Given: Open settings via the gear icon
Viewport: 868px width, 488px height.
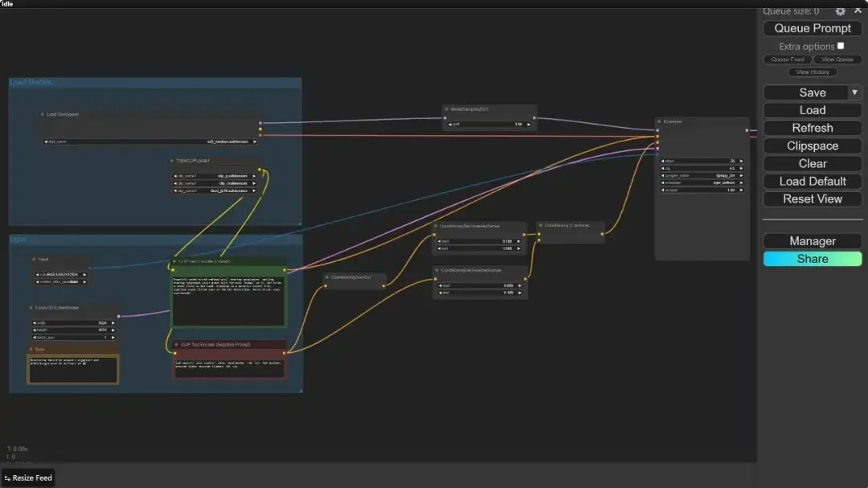Looking at the screenshot, I should coord(840,11).
